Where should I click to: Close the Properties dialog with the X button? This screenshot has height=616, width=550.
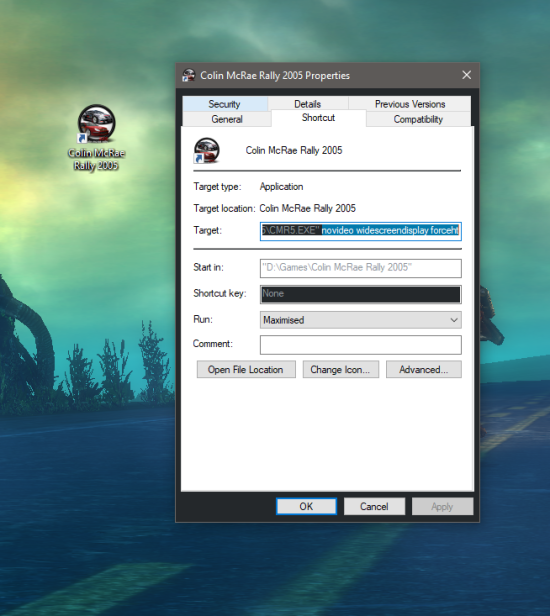[x=466, y=75]
